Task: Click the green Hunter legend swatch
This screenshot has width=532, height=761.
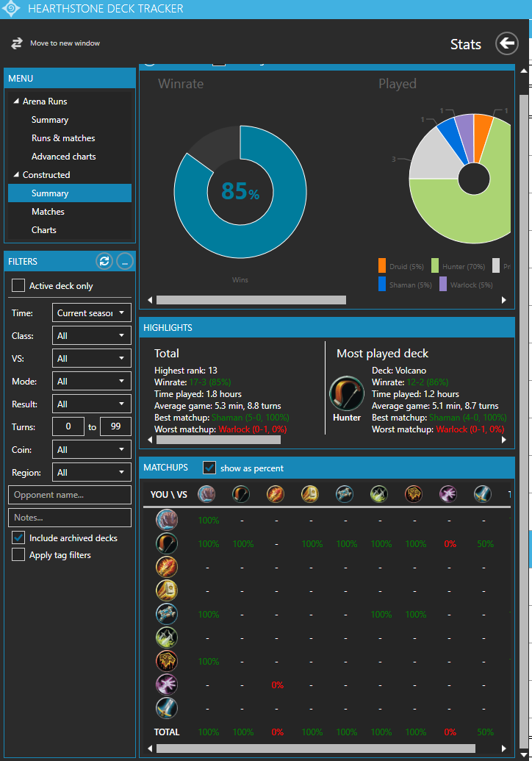Action: 435,265
